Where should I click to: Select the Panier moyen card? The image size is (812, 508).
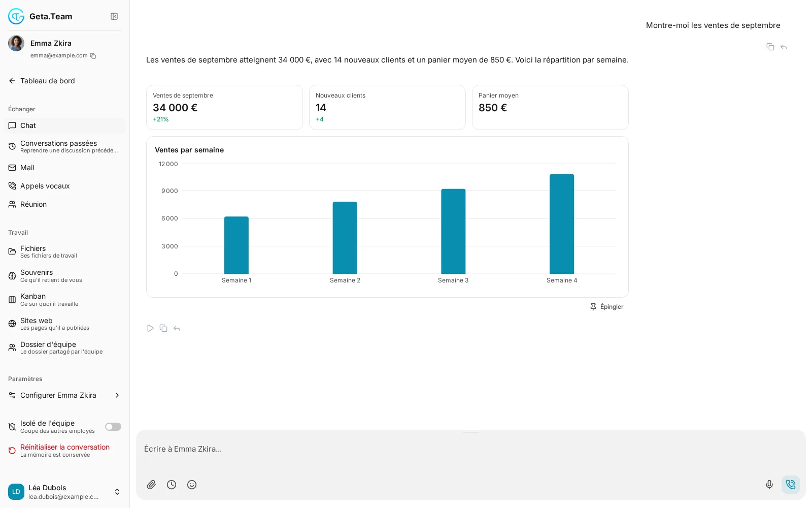550,107
